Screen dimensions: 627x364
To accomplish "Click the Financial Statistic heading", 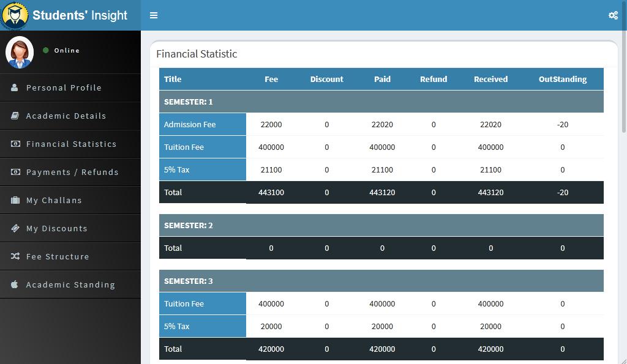I will click(x=197, y=54).
